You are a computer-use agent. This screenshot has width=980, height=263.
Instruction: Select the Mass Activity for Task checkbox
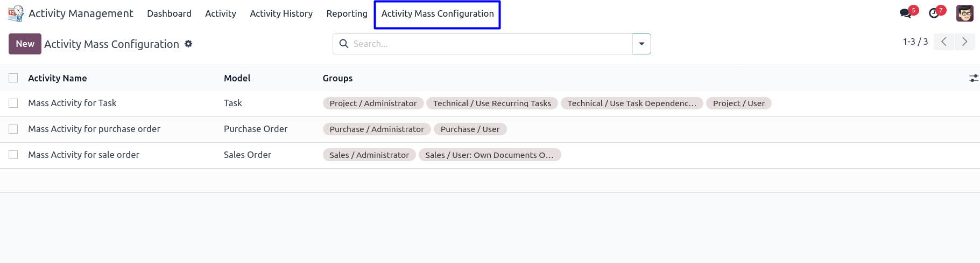pyautogui.click(x=13, y=103)
